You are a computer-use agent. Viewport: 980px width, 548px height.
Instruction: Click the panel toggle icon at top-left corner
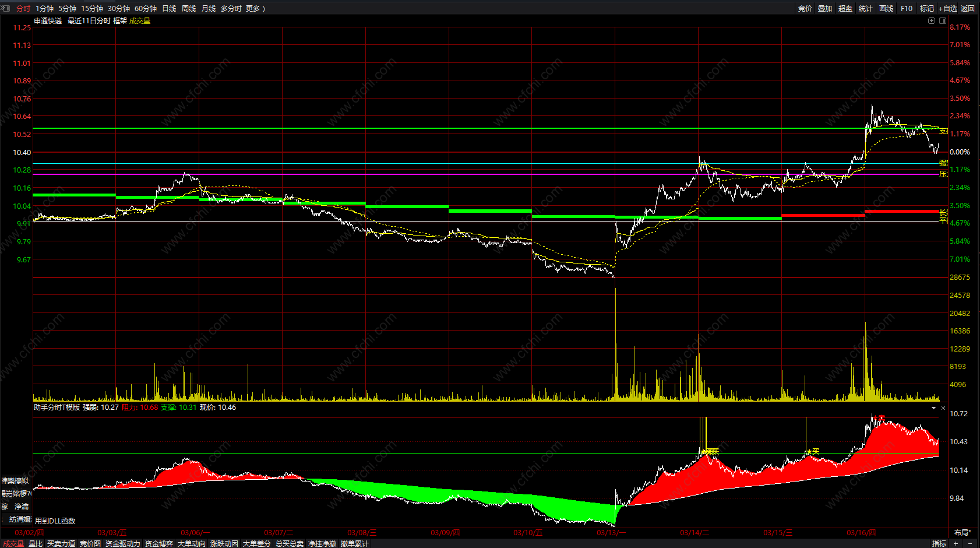coord(6,8)
